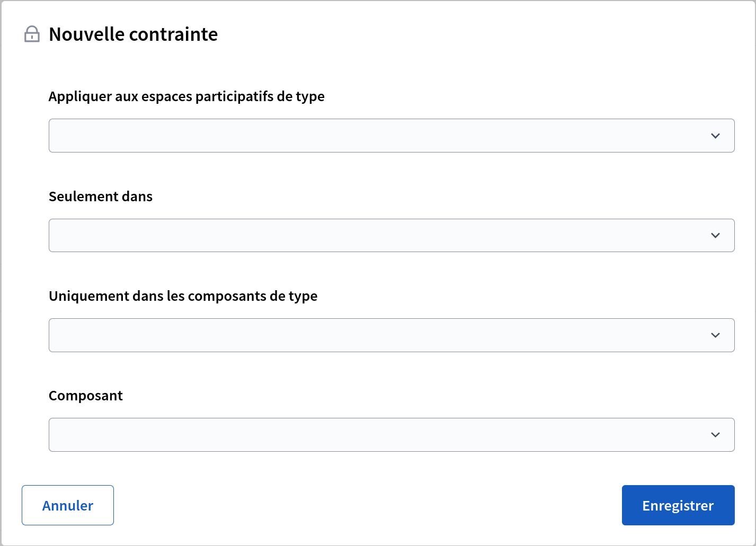Open 'Uniquement dans les composants de type' dropdown
Viewport: 756px width, 546px height.
tap(391, 335)
